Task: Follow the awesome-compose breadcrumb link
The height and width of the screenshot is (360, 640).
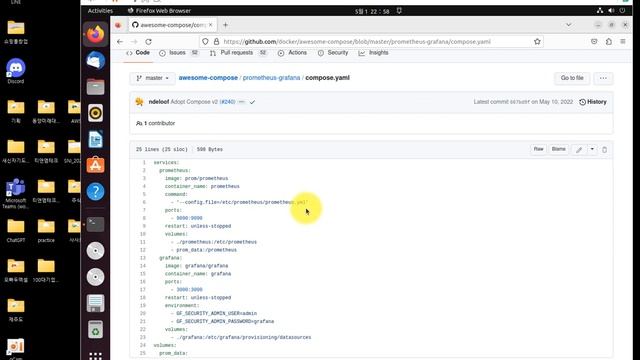Action: [x=208, y=78]
